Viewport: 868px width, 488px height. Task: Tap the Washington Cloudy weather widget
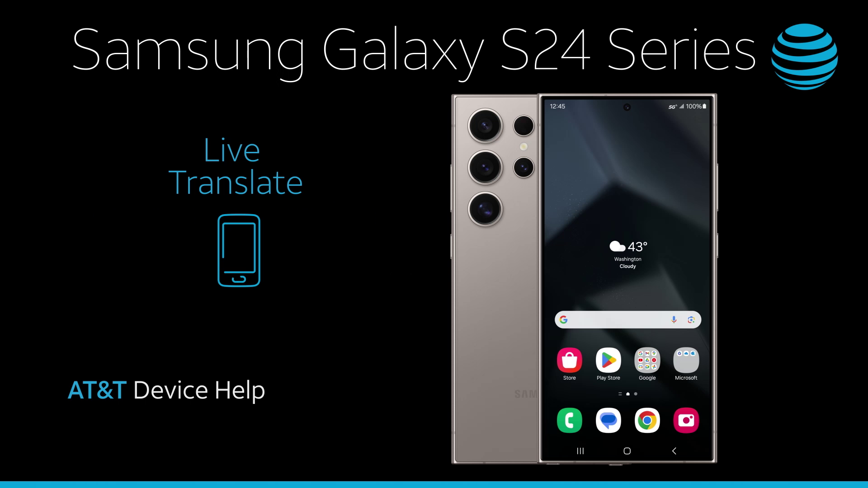[x=627, y=253]
